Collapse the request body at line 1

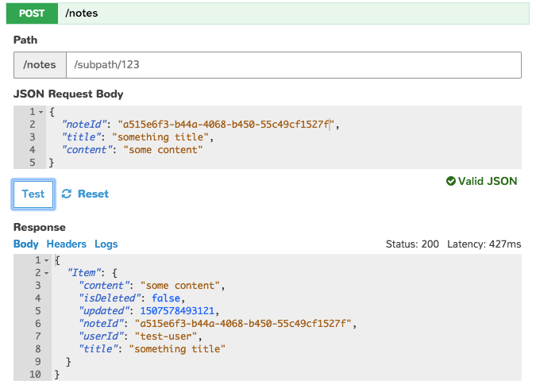41,112
